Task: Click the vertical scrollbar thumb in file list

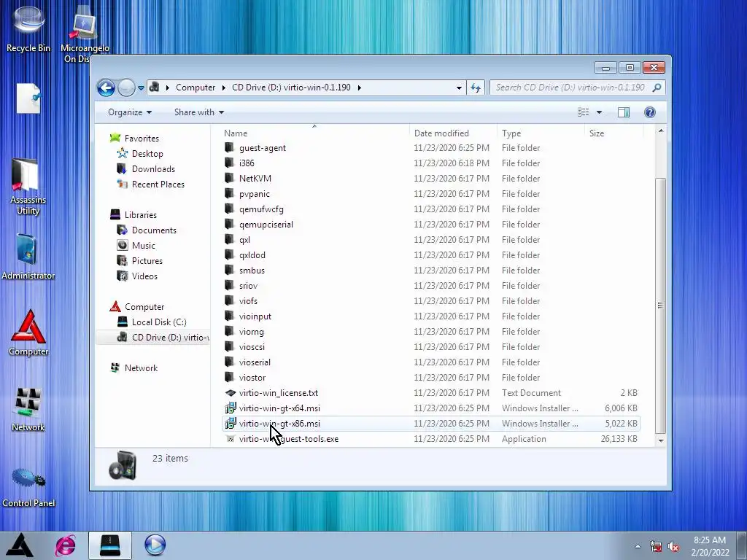Action: tap(661, 306)
